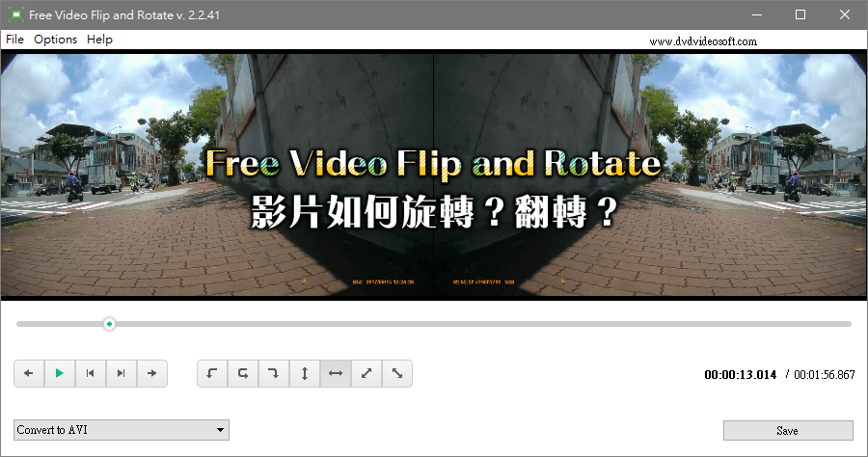Click the app icon in the title bar

pos(16,14)
